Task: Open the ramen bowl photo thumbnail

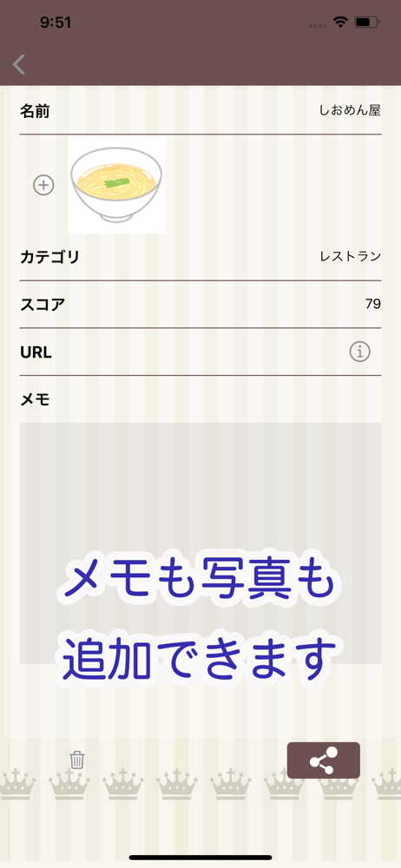Action: (x=116, y=186)
